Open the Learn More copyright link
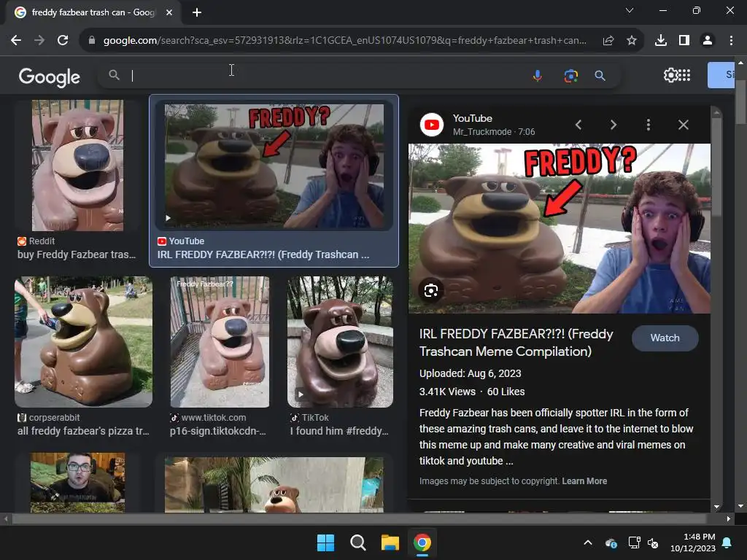The image size is (747, 560). pos(584,481)
